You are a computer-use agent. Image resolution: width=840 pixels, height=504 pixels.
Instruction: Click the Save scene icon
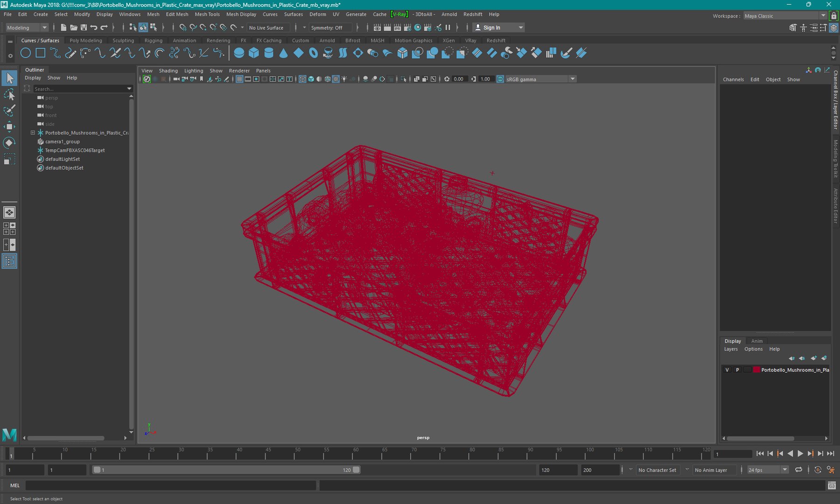84,28
